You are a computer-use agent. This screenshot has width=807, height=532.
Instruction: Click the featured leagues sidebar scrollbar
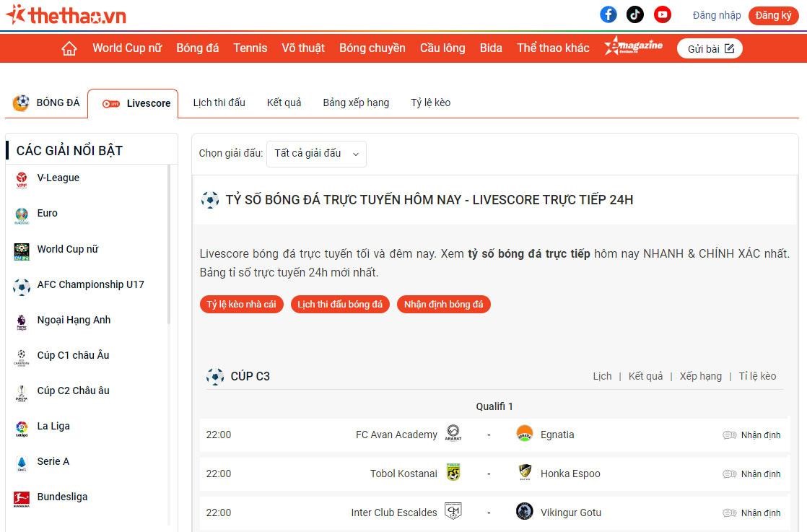170,245
